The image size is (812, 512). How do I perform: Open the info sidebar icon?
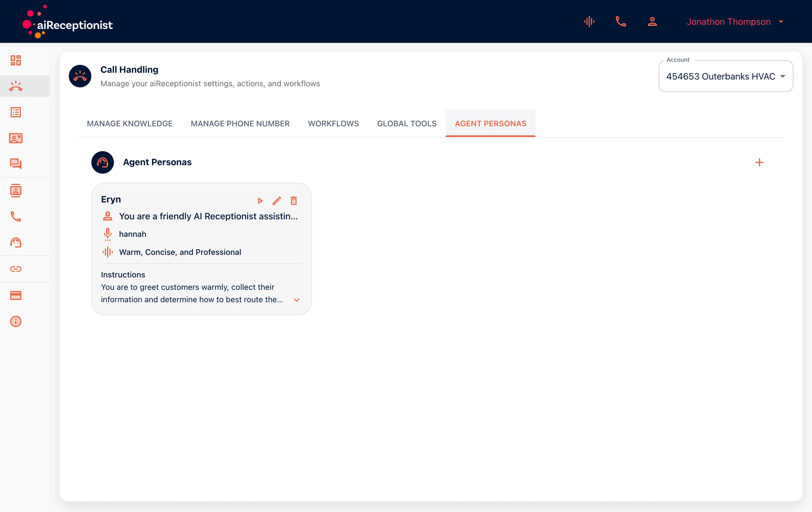16,321
